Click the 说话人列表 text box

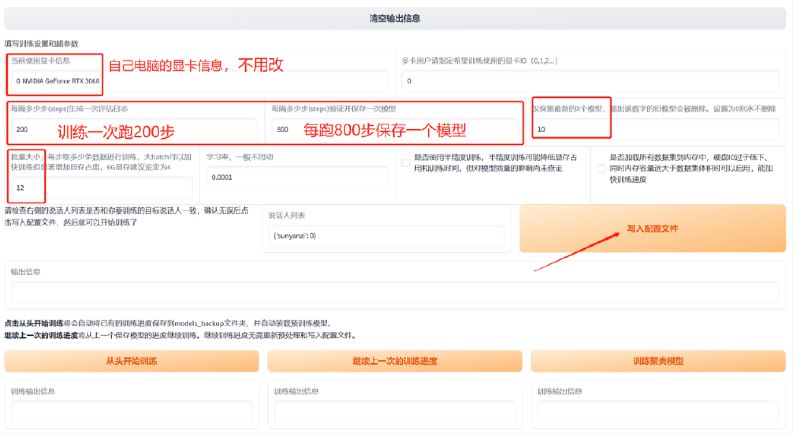386,236
